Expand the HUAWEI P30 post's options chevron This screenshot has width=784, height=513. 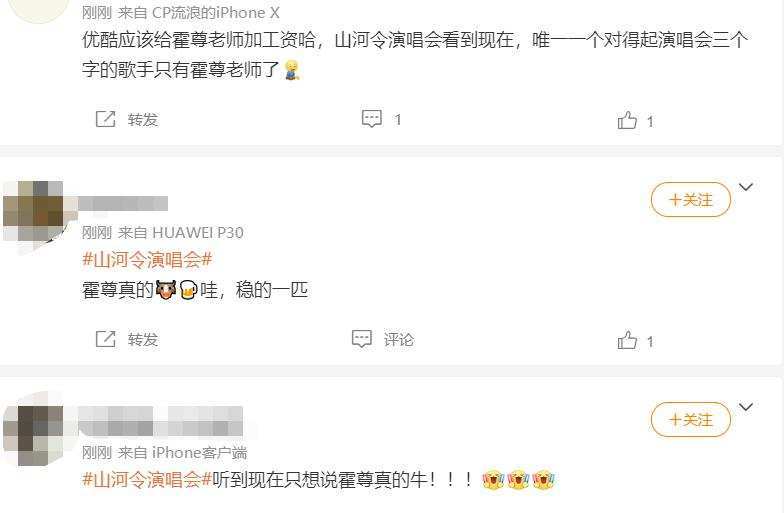click(x=746, y=187)
